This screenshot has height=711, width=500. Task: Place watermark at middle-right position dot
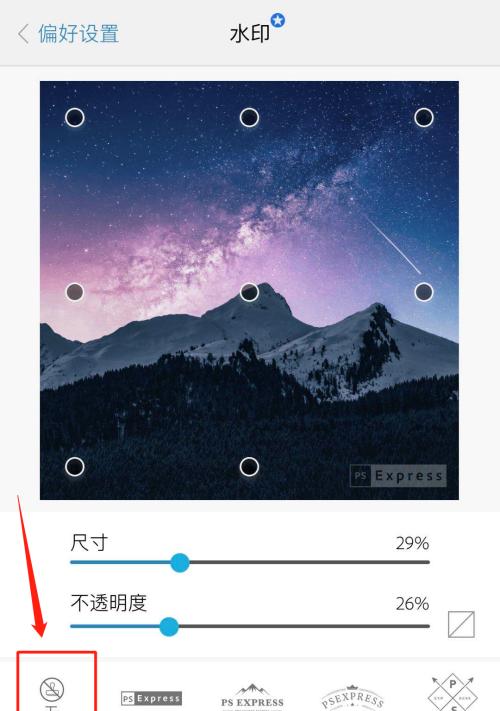tap(424, 292)
